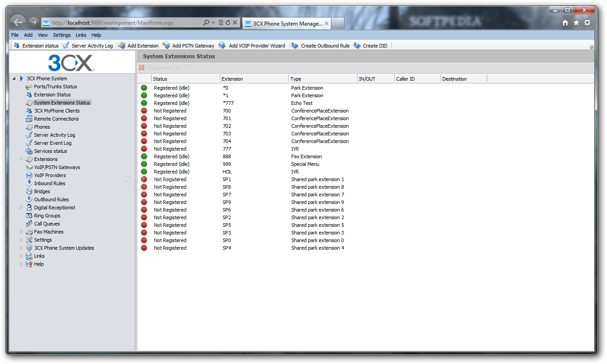Open Services status tree item
Viewport: 607px width, 364px height.
(50, 151)
